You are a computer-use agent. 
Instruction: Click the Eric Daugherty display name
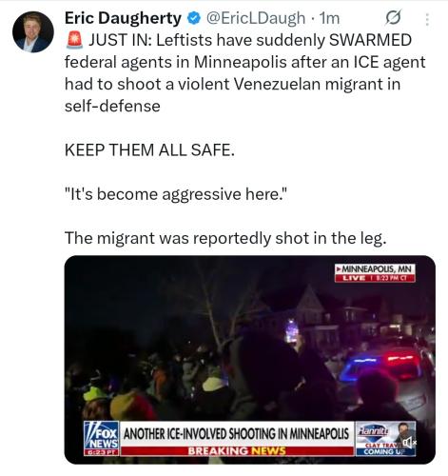(x=123, y=18)
